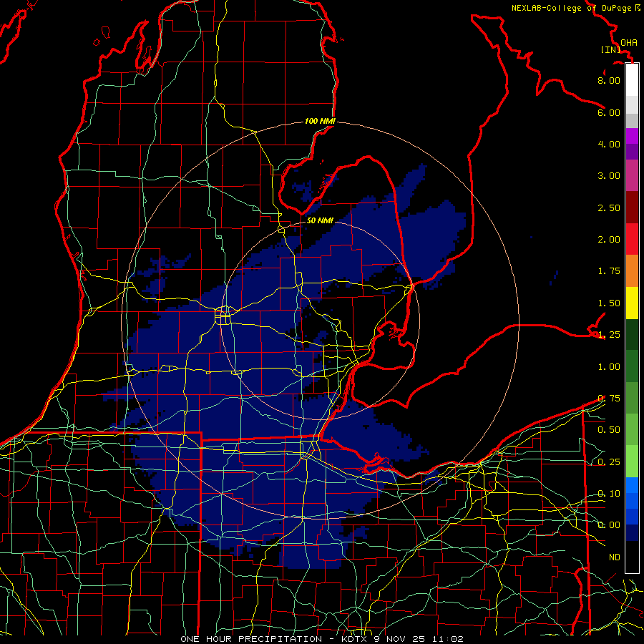Choose the yellow legend color segment
The image size is (644, 644).
[632, 303]
